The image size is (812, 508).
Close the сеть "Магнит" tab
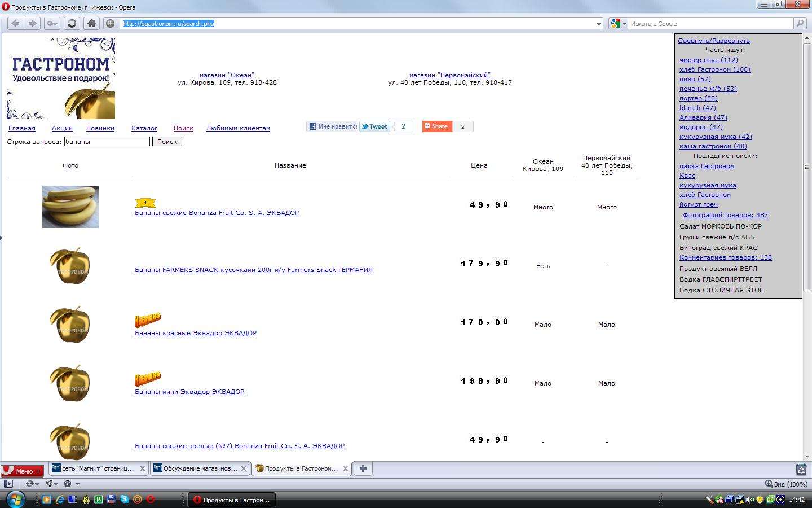[x=142, y=468]
